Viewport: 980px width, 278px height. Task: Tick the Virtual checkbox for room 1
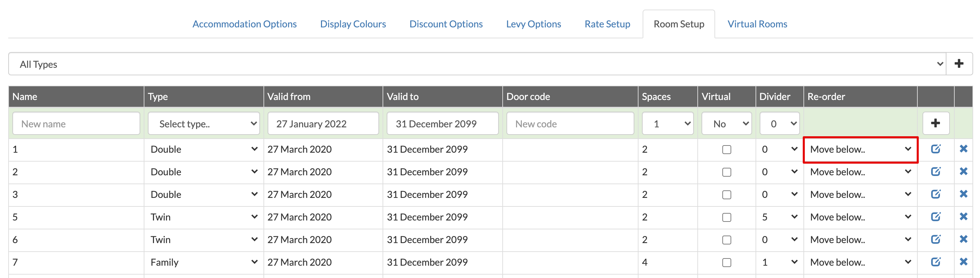tap(726, 149)
